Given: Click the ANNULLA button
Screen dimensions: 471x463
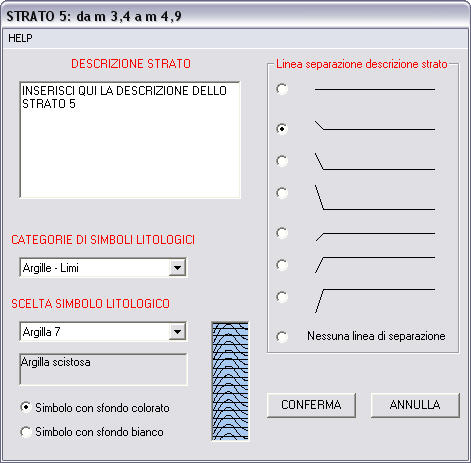Looking at the screenshot, I should [x=415, y=405].
